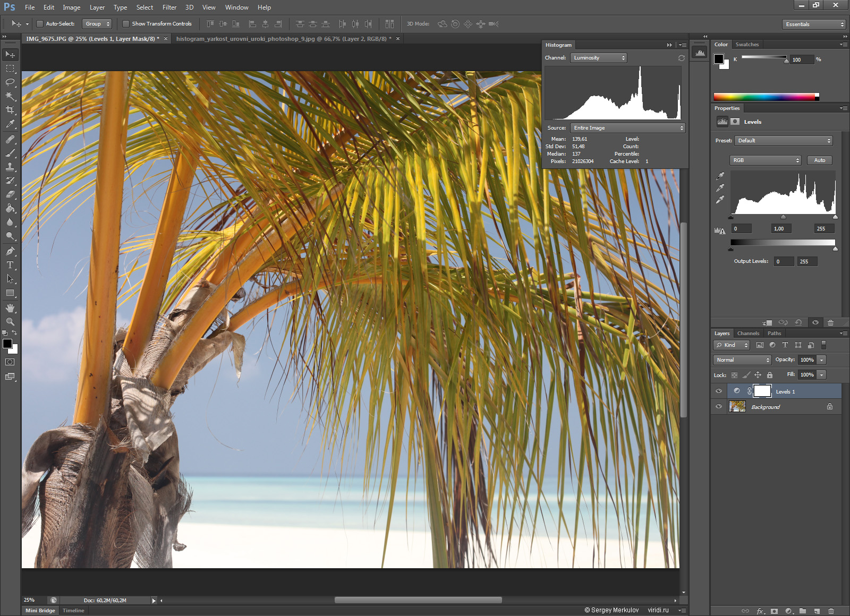Select the History Brush tool
This screenshot has height=616, width=850.
coord(10,181)
